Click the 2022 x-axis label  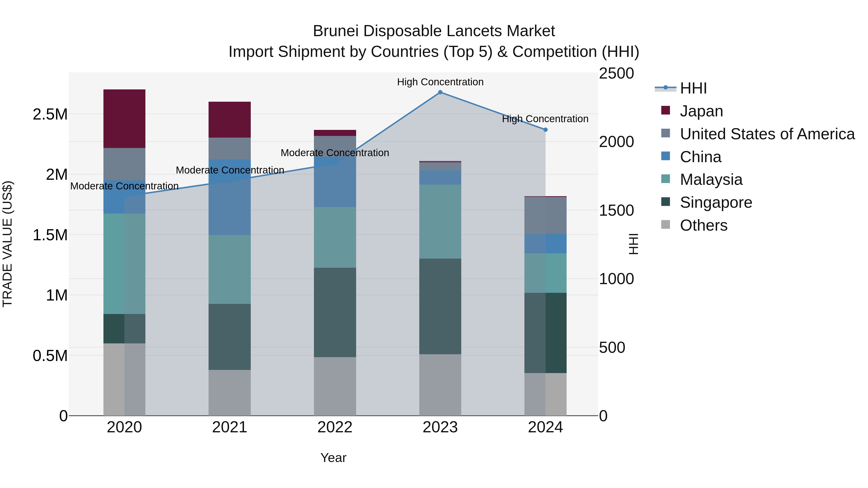pyautogui.click(x=335, y=427)
